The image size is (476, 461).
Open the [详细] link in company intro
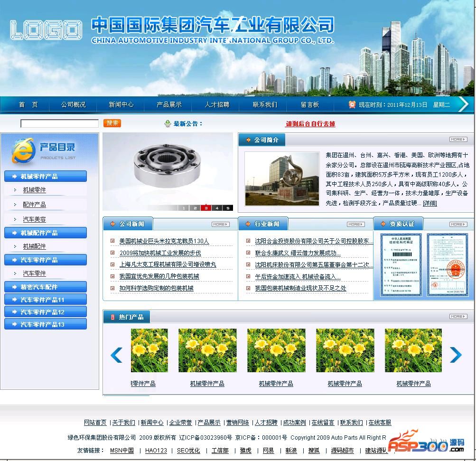[x=429, y=203]
